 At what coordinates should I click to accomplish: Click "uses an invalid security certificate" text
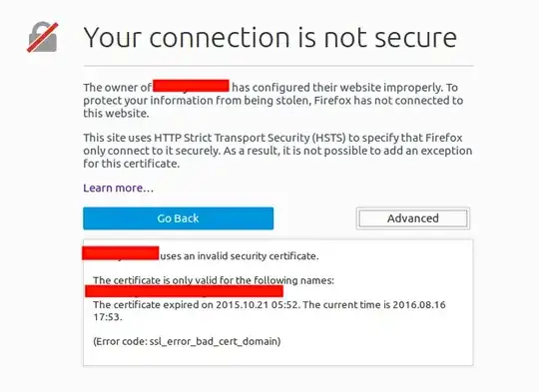pos(240,256)
